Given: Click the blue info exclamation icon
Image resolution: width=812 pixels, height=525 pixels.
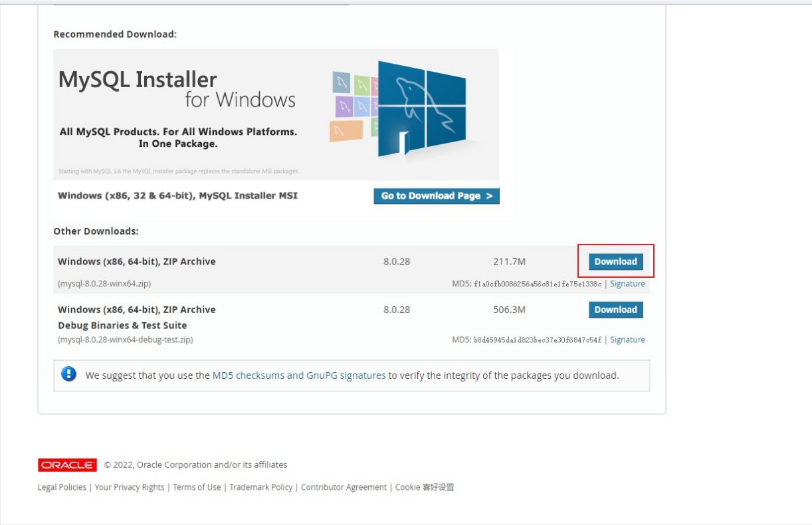Looking at the screenshot, I should [68, 374].
